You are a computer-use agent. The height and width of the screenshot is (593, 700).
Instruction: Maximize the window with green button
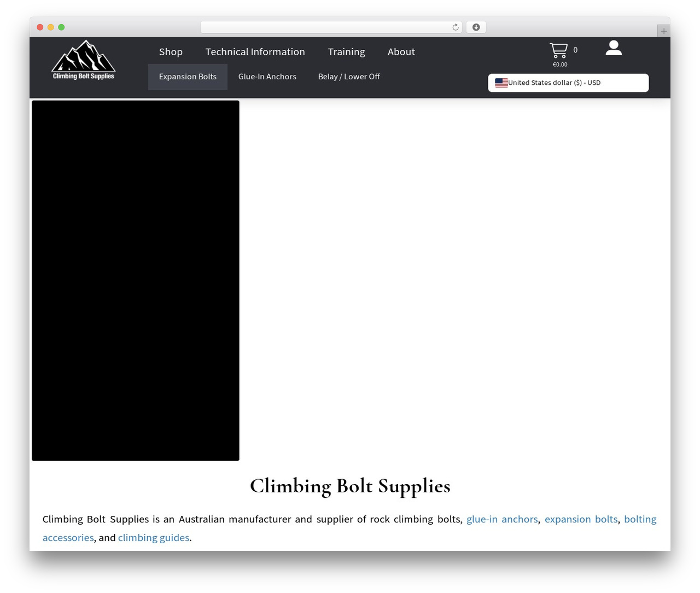(x=61, y=27)
